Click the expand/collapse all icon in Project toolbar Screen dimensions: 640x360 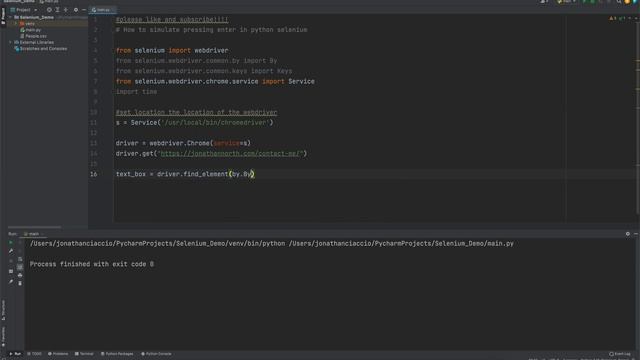(58, 10)
